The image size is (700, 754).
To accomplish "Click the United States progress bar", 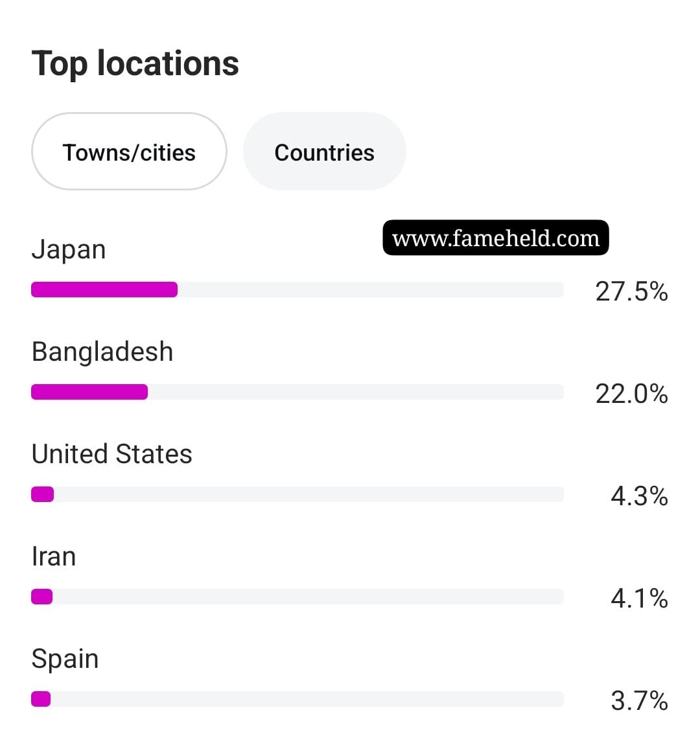I will coord(297,494).
